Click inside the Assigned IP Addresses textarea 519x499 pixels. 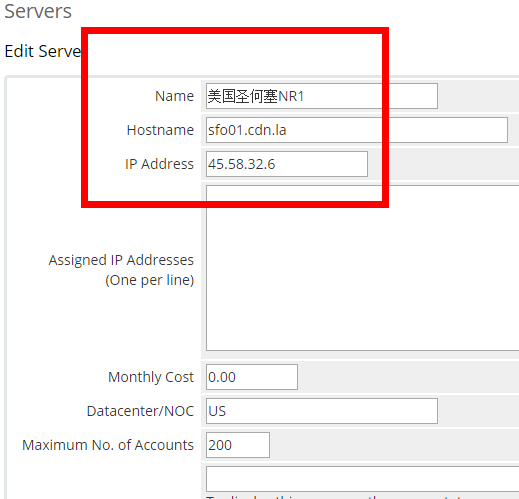[362, 268]
